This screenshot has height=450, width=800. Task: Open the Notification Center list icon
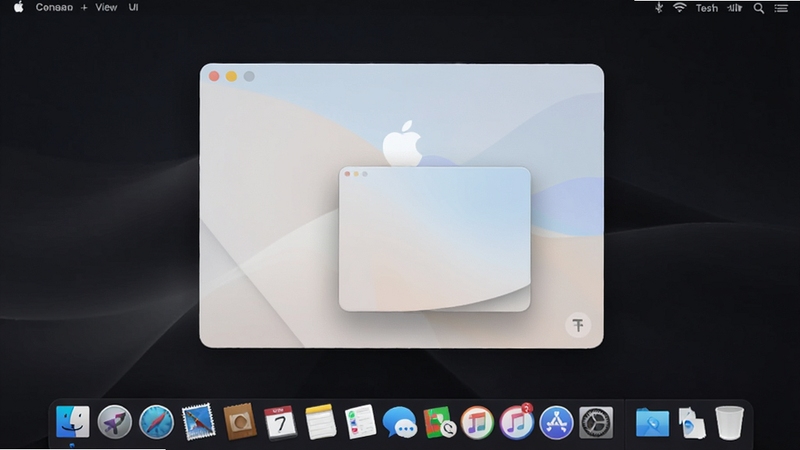[x=781, y=8]
